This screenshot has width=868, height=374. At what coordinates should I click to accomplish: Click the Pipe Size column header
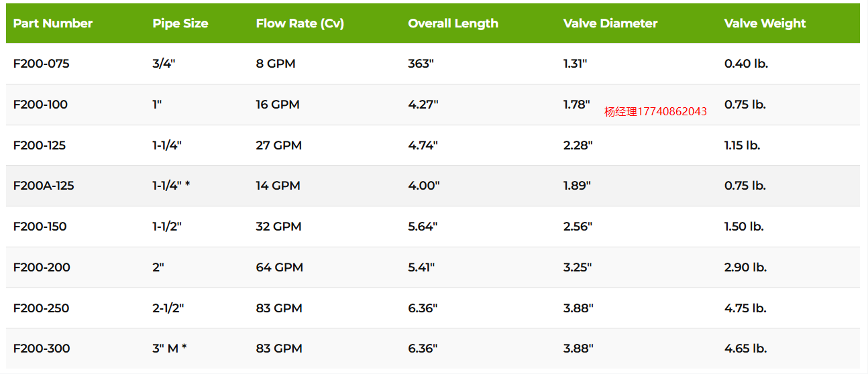(x=180, y=23)
